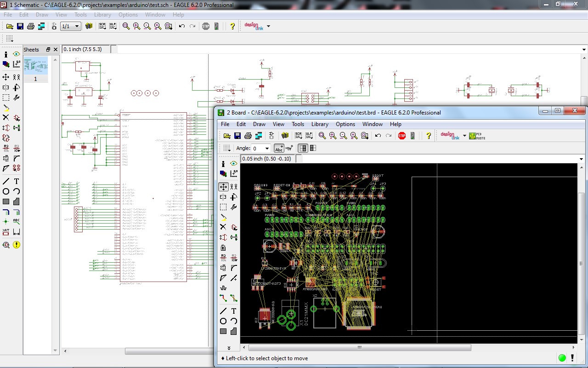Image resolution: width=588 pixels, height=368 pixels.
Task: Open the Library menu in Board window
Action: click(x=320, y=124)
